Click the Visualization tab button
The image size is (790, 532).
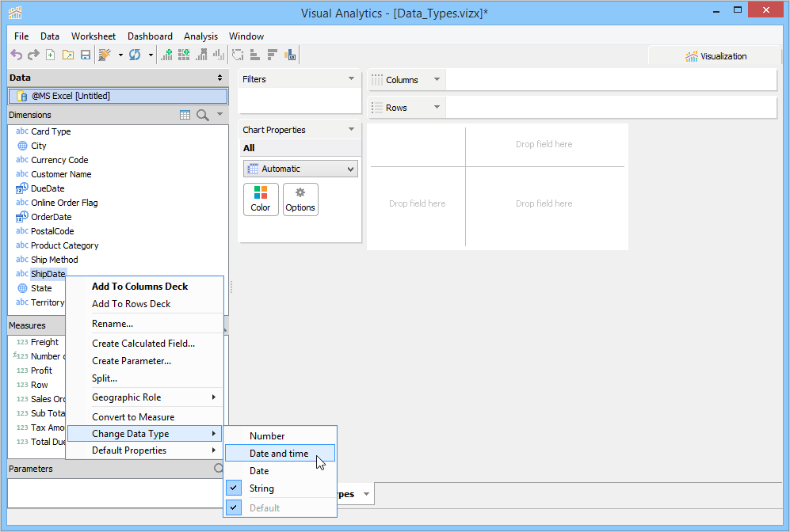716,56
